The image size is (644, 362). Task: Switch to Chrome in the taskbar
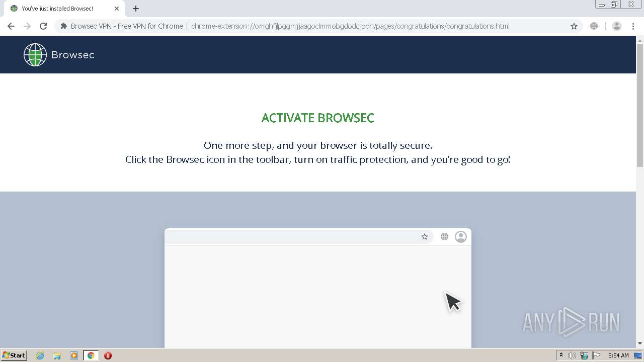pyautogui.click(x=91, y=355)
